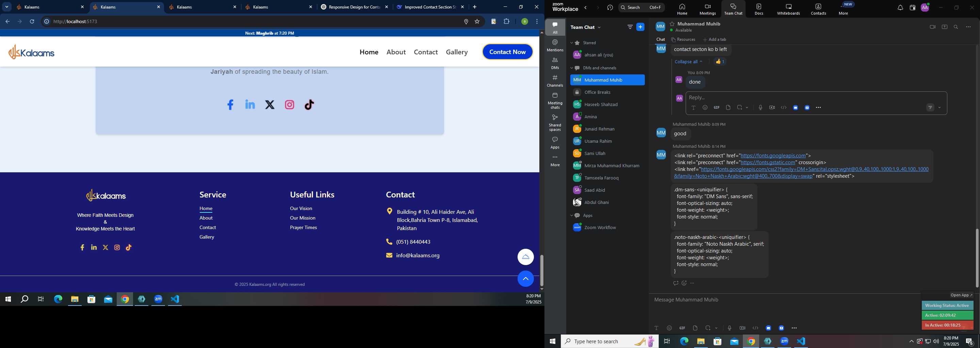This screenshot has width=980, height=348.
Task: Switch to the Responsive Design for Conta Chrome tab
Action: pos(355,7)
